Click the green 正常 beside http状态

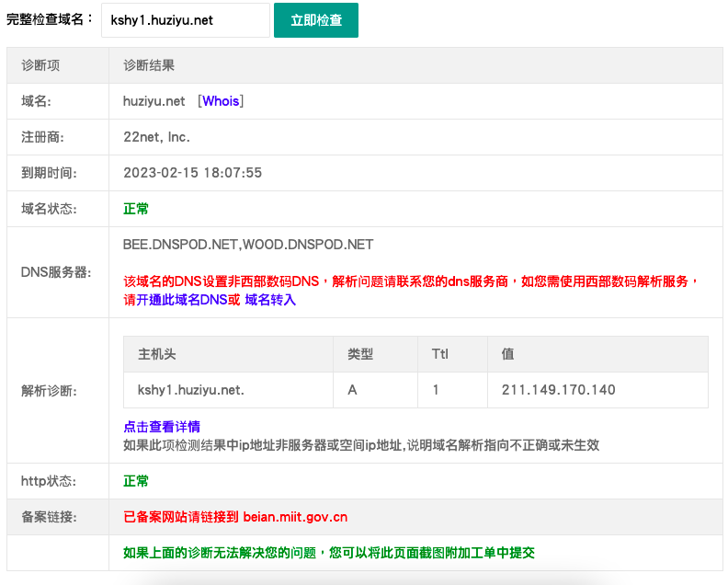pos(136,481)
